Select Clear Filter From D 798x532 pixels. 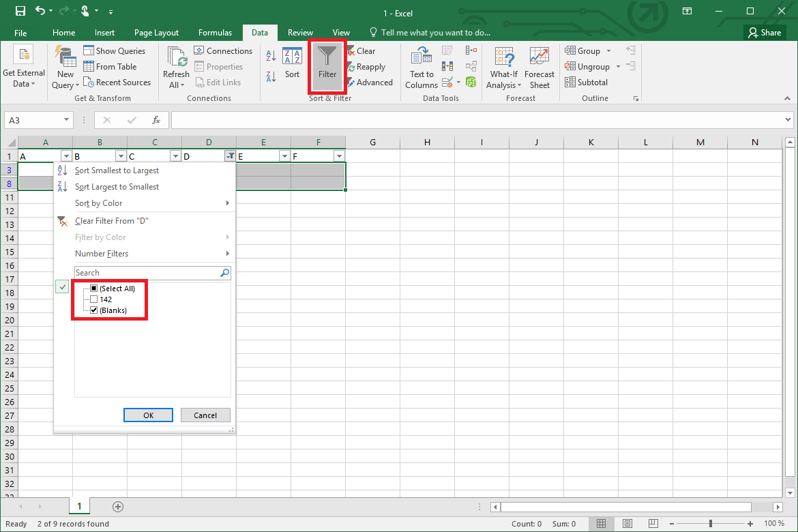tap(112, 220)
